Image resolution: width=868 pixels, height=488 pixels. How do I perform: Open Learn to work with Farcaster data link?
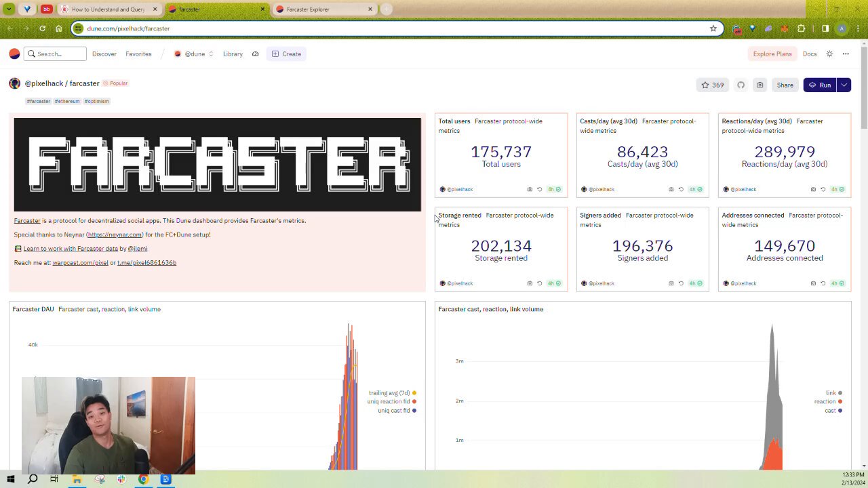tap(71, 249)
